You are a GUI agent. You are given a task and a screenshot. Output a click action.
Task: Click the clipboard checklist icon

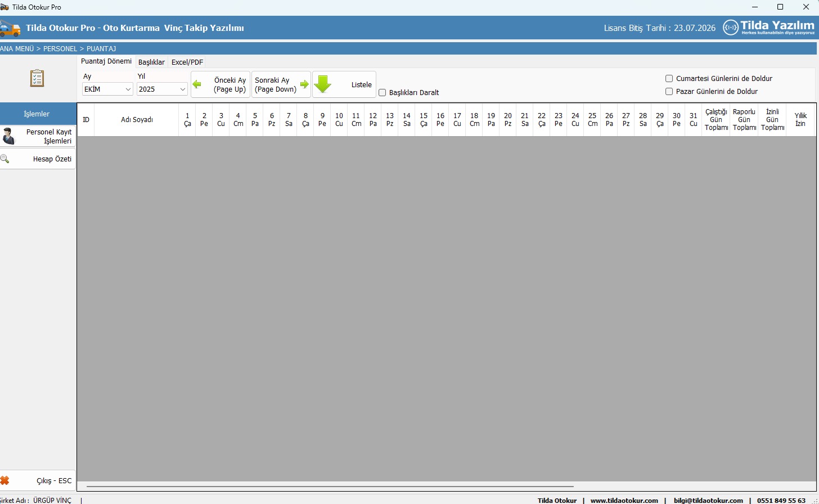[x=37, y=78]
